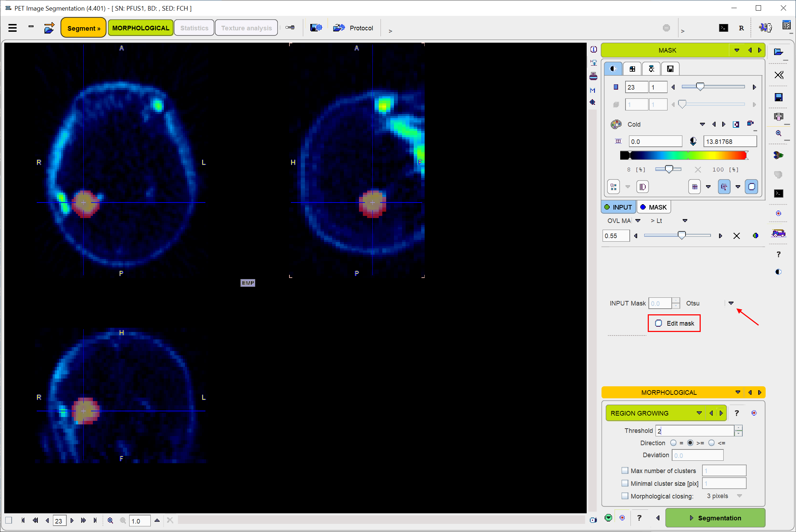Adjust the 0.55 overlay opacity slider

(x=677, y=236)
